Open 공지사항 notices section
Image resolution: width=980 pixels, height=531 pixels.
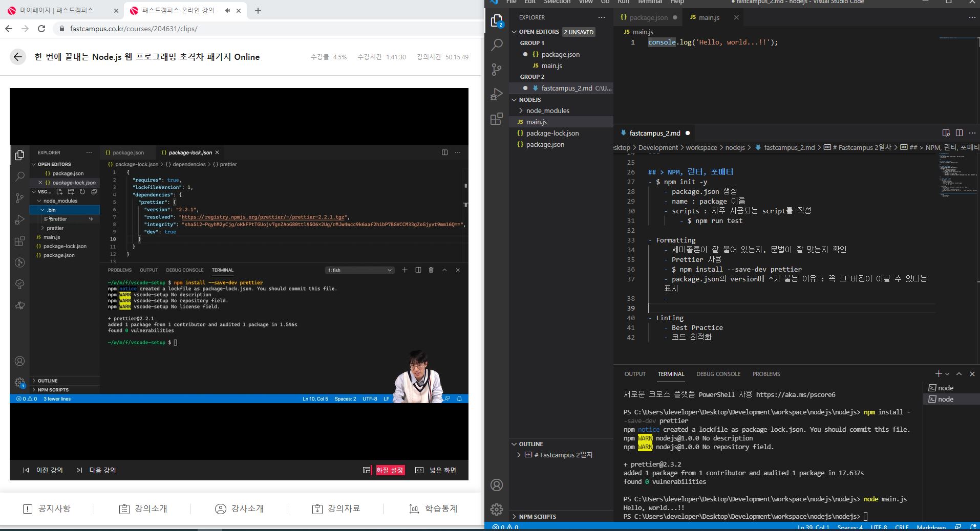tap(47, 508)
